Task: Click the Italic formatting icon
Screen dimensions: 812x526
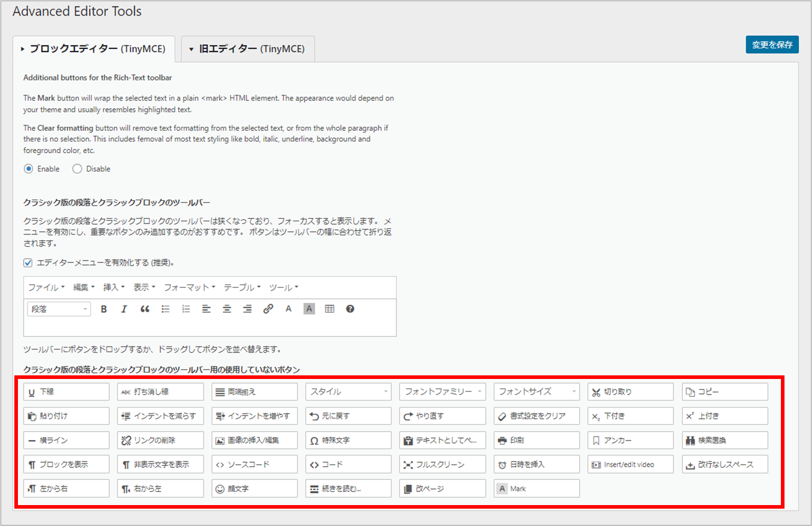Action: coord(124,308)
